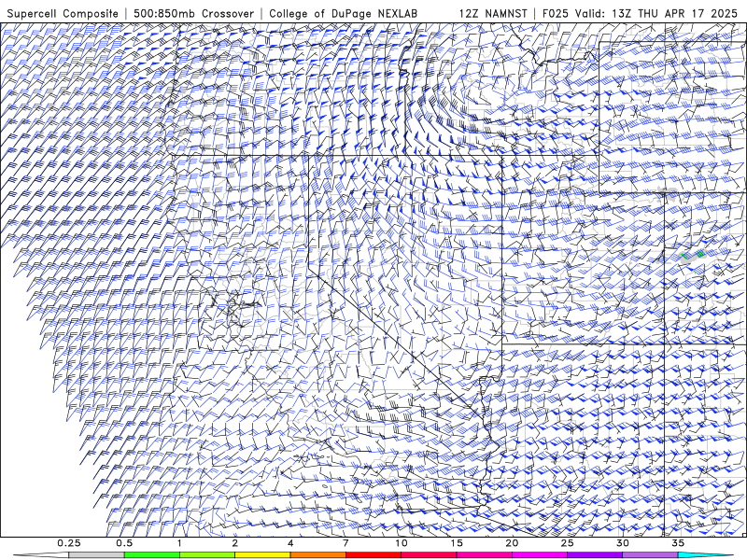The width and height of the screenshot is (747, 560).
Task: Click the green supercell composite patch on the map
Action: point(699,255)
